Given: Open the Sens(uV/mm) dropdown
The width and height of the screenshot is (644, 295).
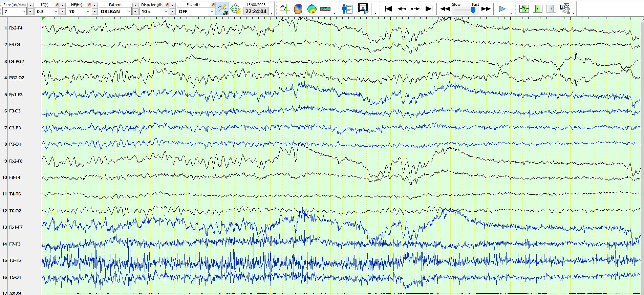Looking at the screenshot, I should pyautogui.click(x=23, y=12).
